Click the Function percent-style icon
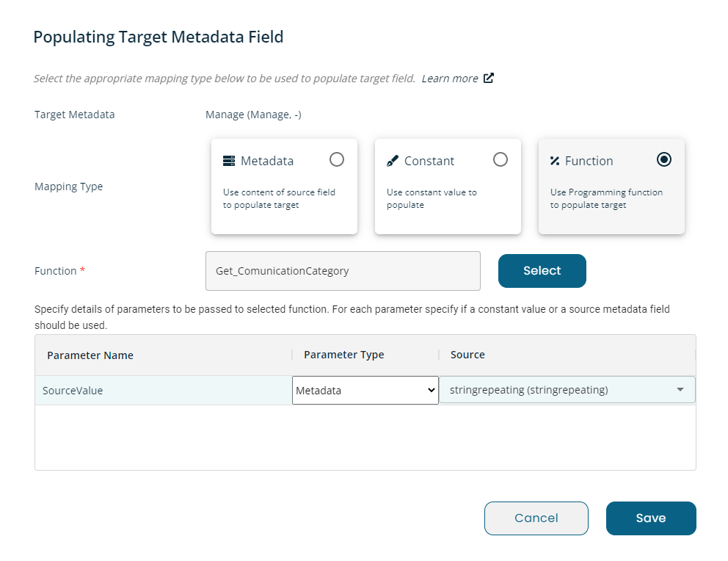 (554, 161)
